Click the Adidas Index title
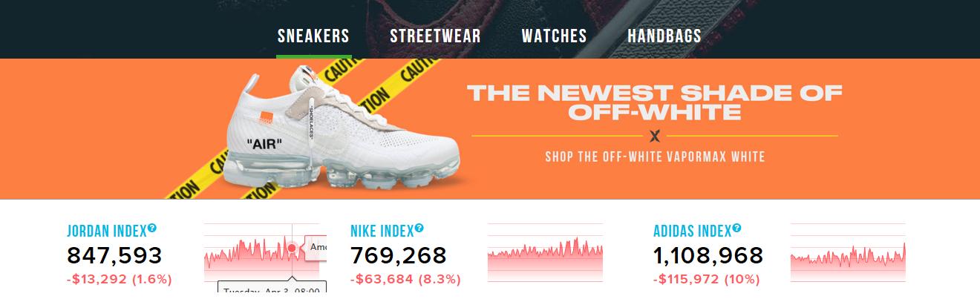Viewport: 980px width, 299px height. coord(692,231)
